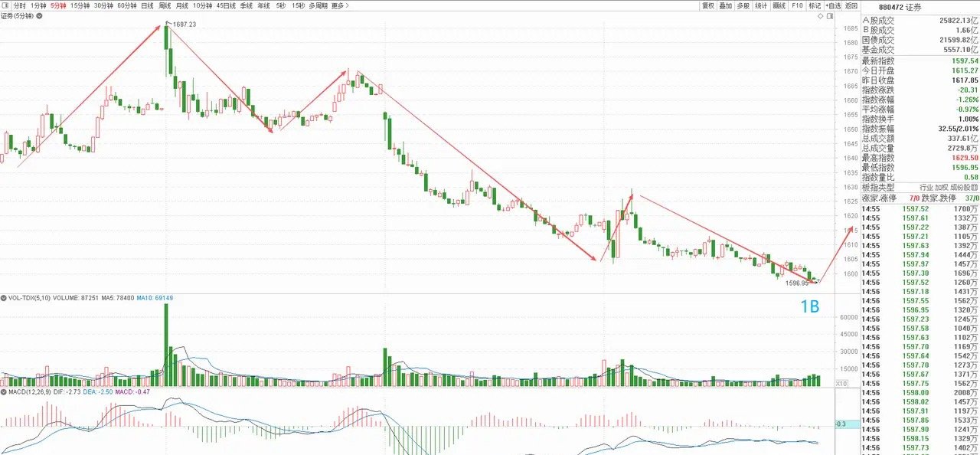This screenshot has height=455, width=980.
Task: Click the 14:55 tick row with 1700万
Action: coord(920,208)
